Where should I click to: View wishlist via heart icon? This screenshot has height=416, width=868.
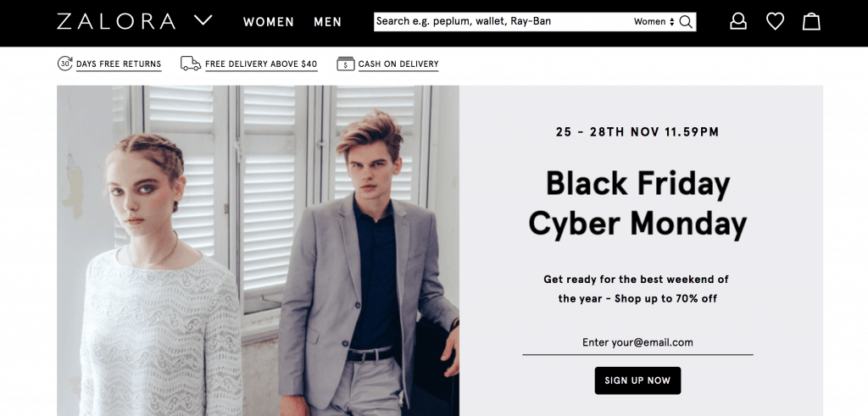pos(775,21)
